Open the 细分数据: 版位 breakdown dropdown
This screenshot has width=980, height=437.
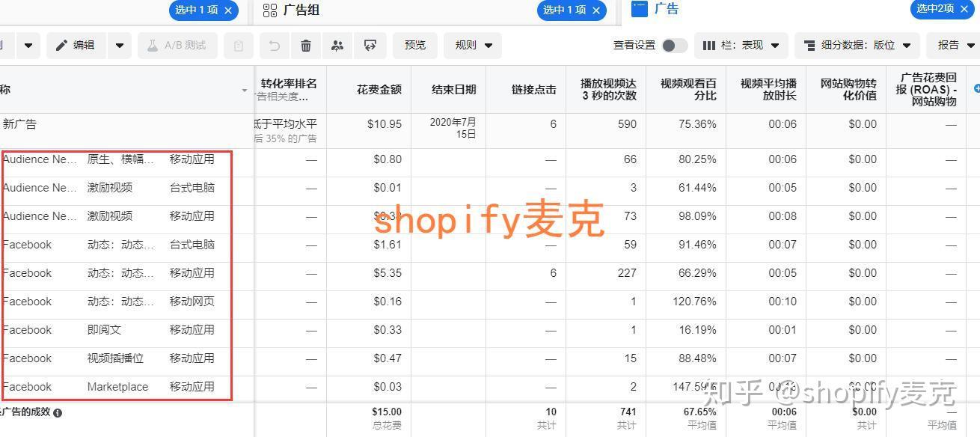coord(857,46)
